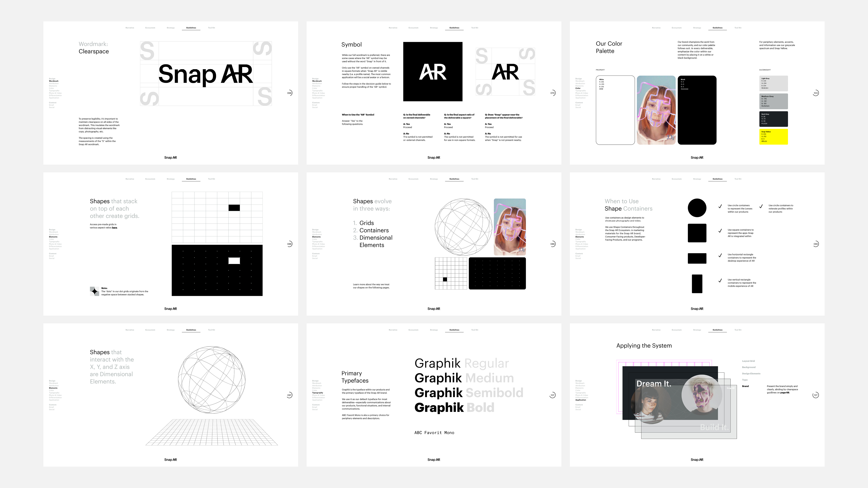Click the black horizontal rectangle container

(x=697, y=258)
